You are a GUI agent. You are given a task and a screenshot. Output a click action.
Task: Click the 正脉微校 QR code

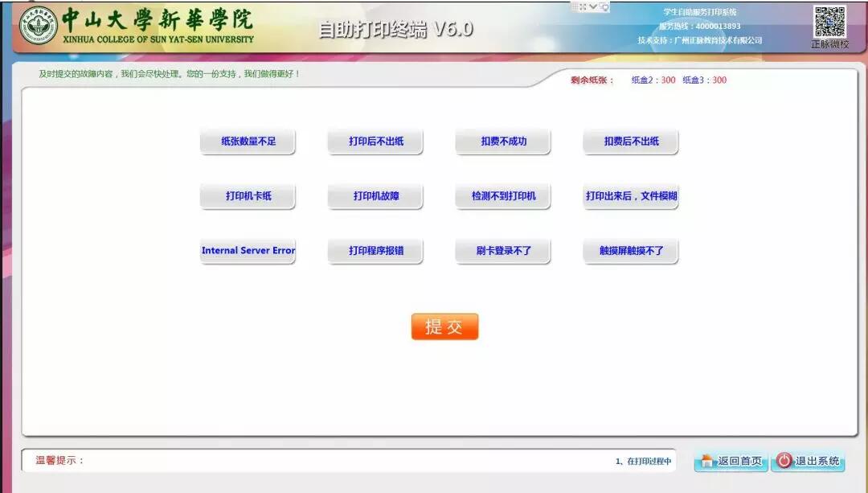coord(829,22)
